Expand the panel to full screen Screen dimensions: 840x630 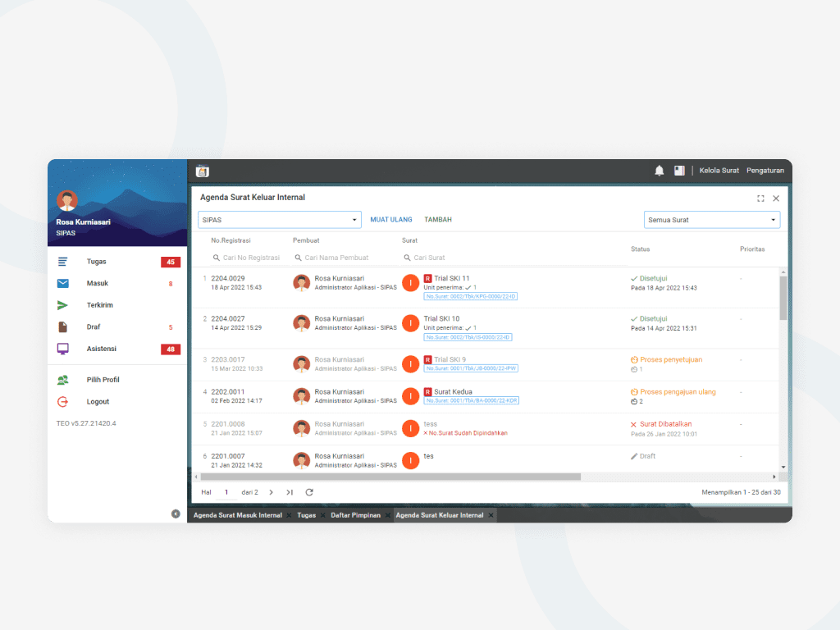tap(760, 199)
